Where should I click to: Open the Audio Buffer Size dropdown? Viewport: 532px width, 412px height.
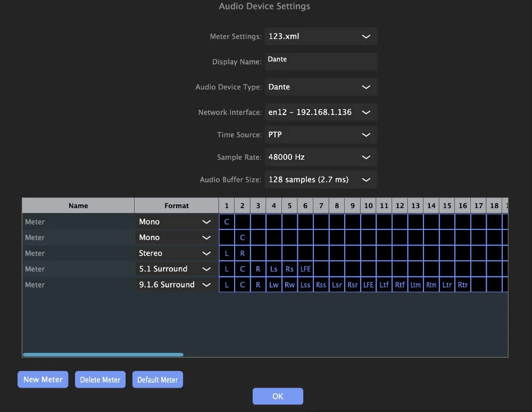321,179
